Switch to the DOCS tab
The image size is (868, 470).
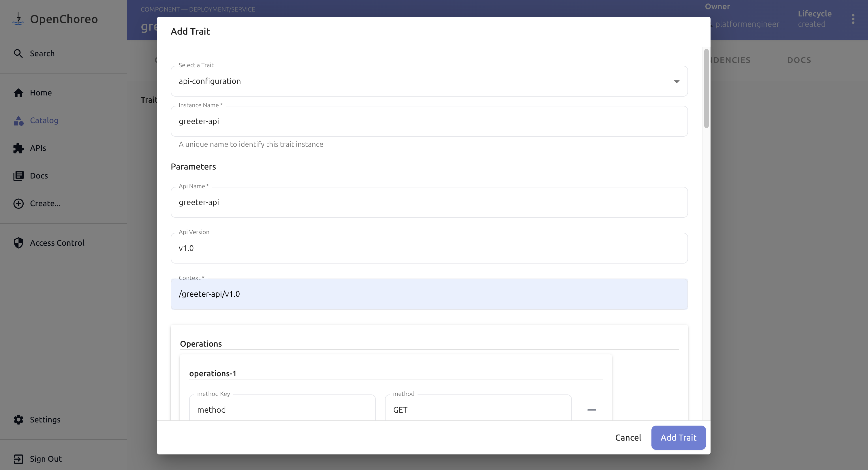tap(799, 60)
